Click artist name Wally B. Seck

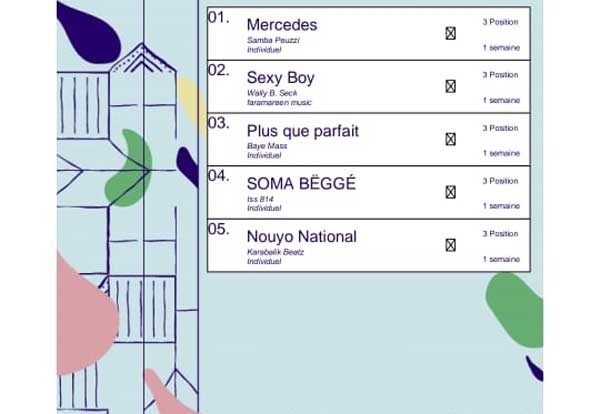pos(272,93)
